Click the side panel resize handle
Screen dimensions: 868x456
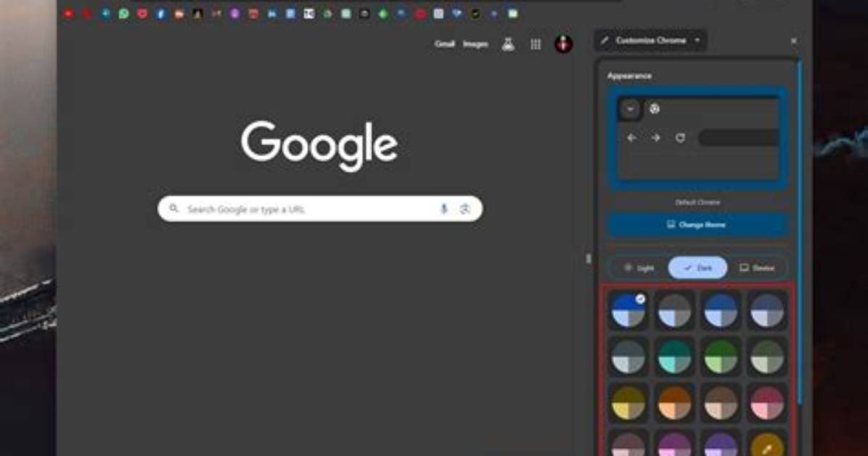point(588,258)
